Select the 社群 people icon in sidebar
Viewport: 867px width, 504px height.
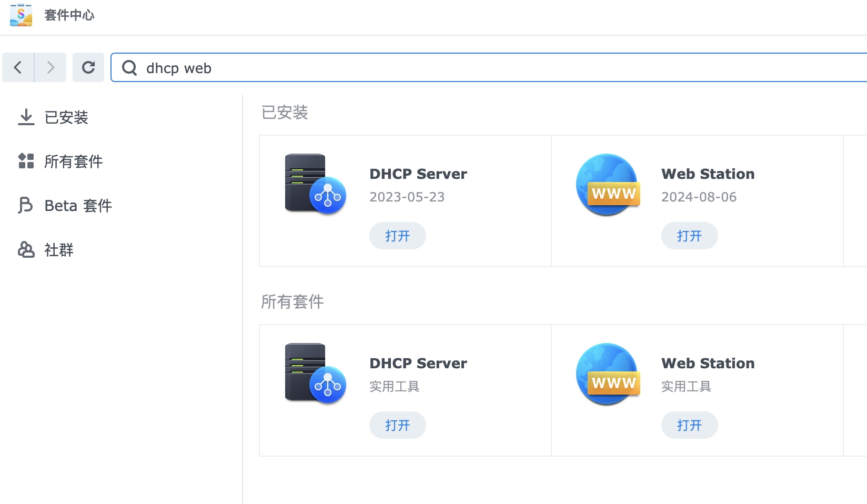26,249
